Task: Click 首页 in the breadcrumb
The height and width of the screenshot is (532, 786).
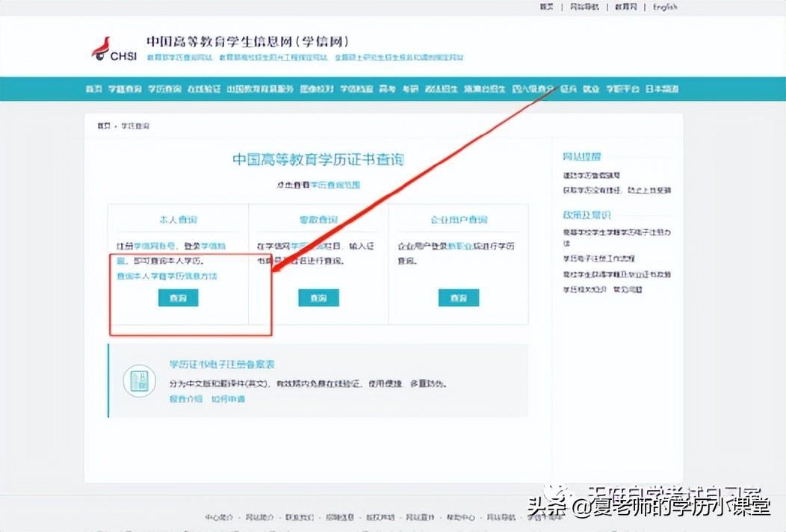Action: (104, 126)
